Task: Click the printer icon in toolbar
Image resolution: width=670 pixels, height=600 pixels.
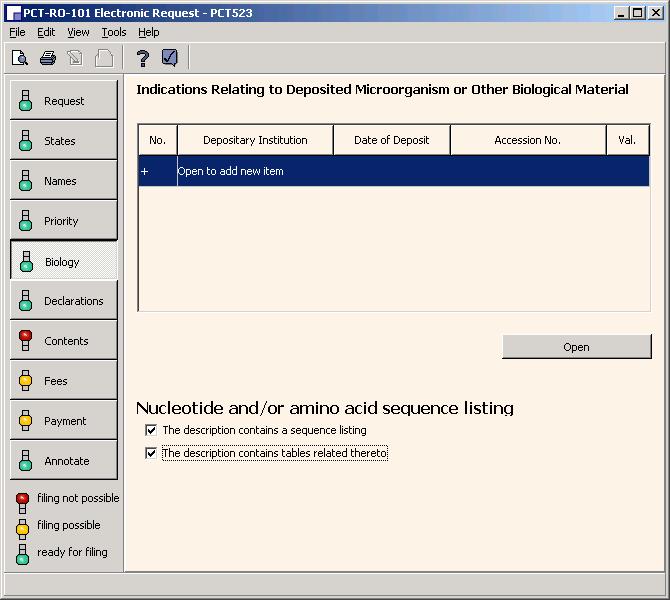Action: pos(47,58)
